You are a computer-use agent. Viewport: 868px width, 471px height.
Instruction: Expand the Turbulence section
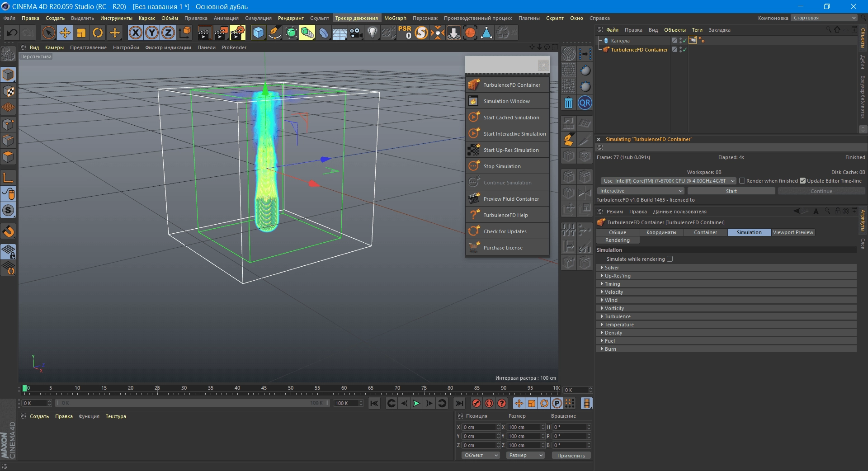point(726,316)
